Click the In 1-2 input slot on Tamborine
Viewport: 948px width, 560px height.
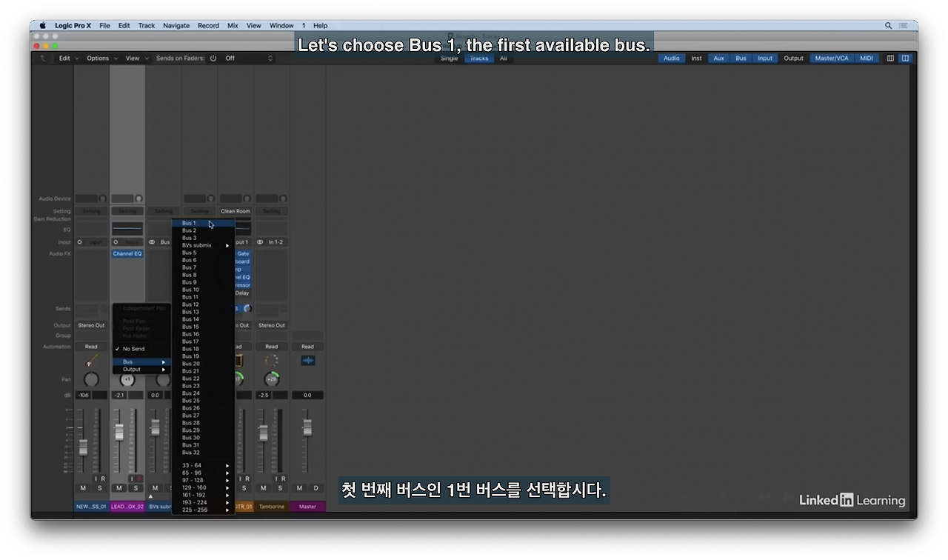[272, 242]
